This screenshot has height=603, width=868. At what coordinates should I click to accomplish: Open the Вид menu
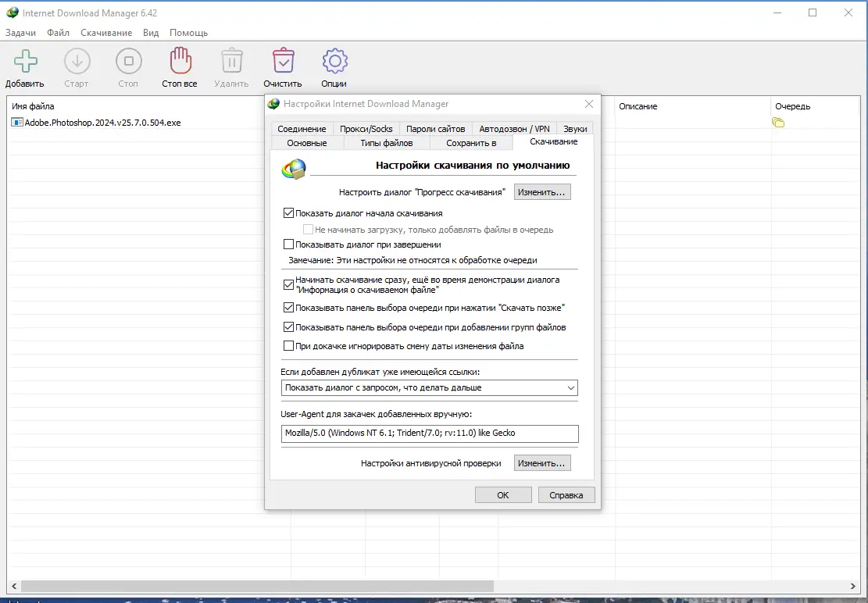tap(150, 33)
